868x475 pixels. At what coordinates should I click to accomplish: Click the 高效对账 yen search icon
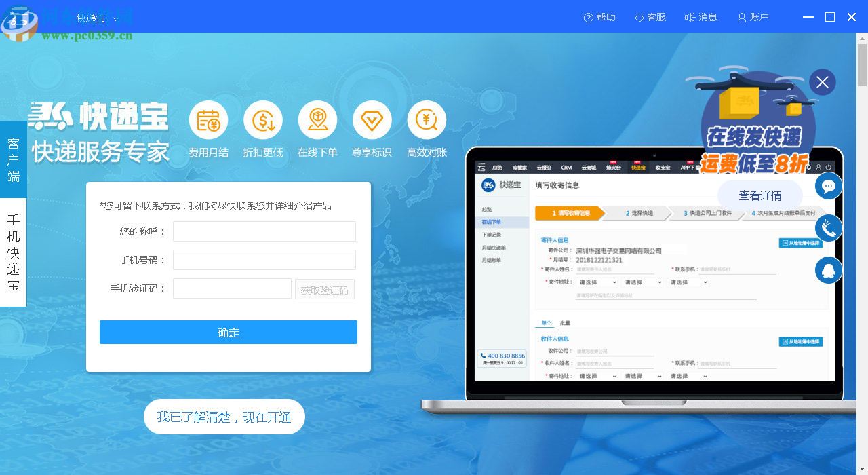click(x=427, y=121)
